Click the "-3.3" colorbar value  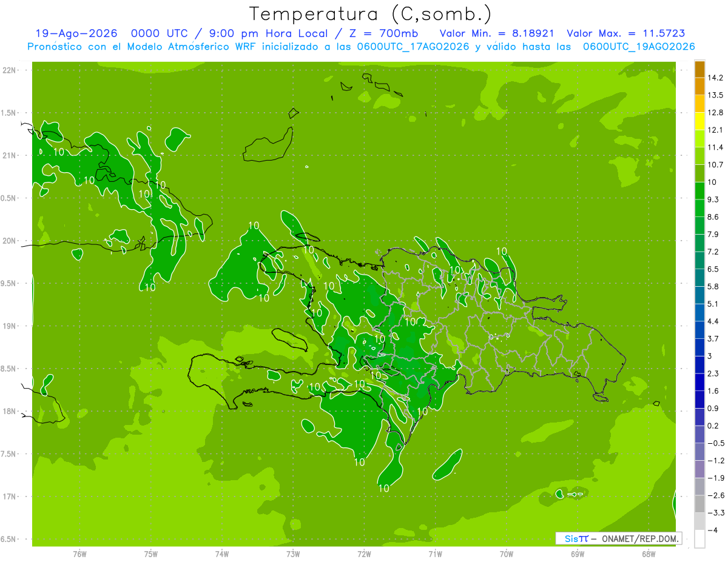tap(716, 513)
